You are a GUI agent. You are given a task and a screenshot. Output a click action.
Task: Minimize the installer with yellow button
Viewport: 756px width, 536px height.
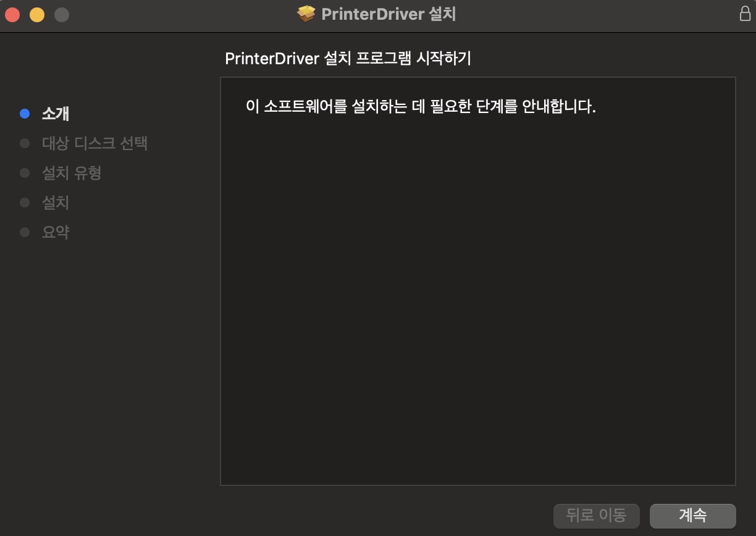click(37, 14)
